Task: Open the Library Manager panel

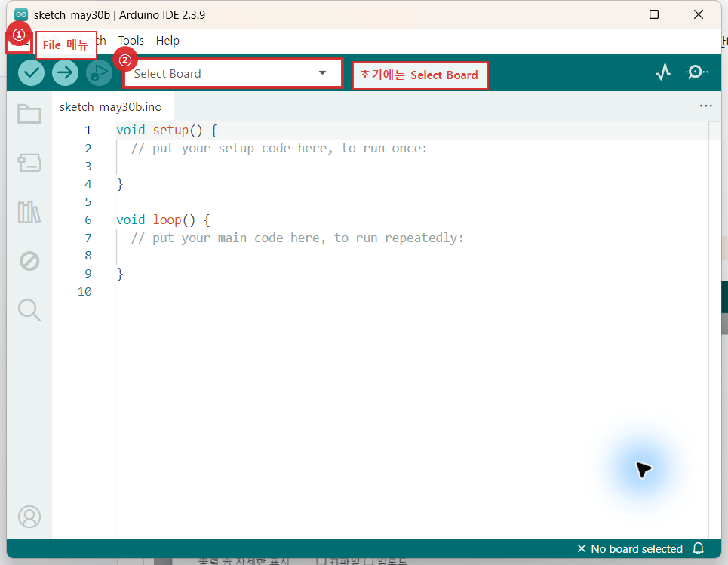Action: 29,212
